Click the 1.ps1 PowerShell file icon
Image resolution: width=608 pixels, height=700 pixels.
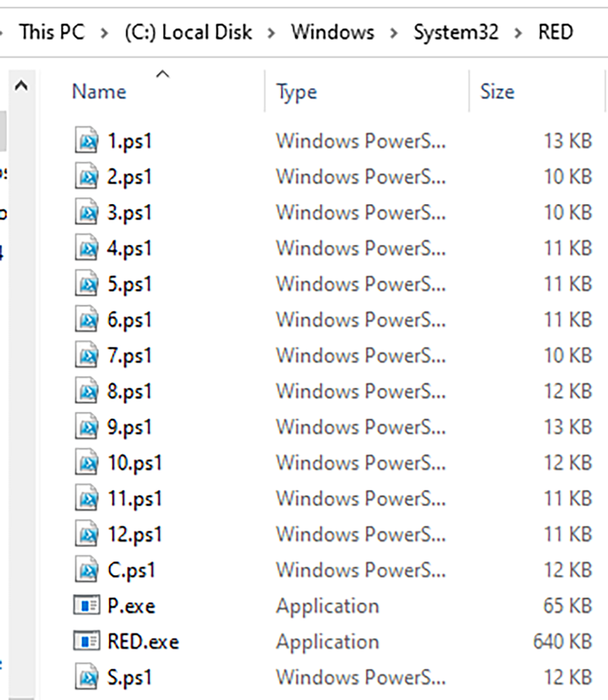[x=86, y=140]
